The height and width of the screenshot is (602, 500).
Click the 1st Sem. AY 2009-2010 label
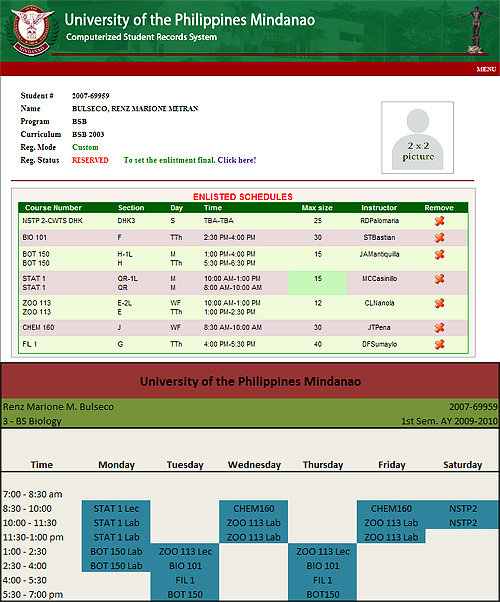point(449,421)
